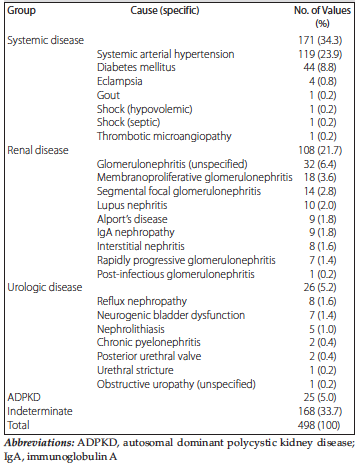The image size is (360, 470).
Task: Click the Diabetes mellitus cause entry
Action: (136, 67)
